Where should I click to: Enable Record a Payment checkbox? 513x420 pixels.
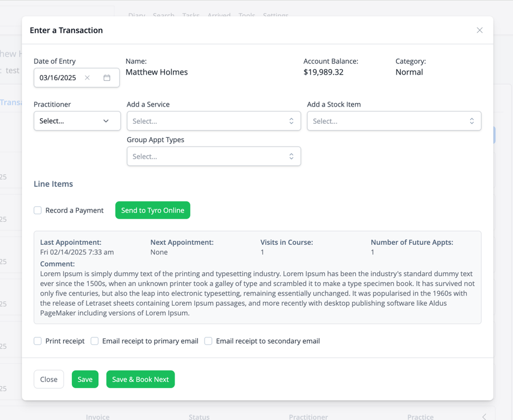click(38, 210)
